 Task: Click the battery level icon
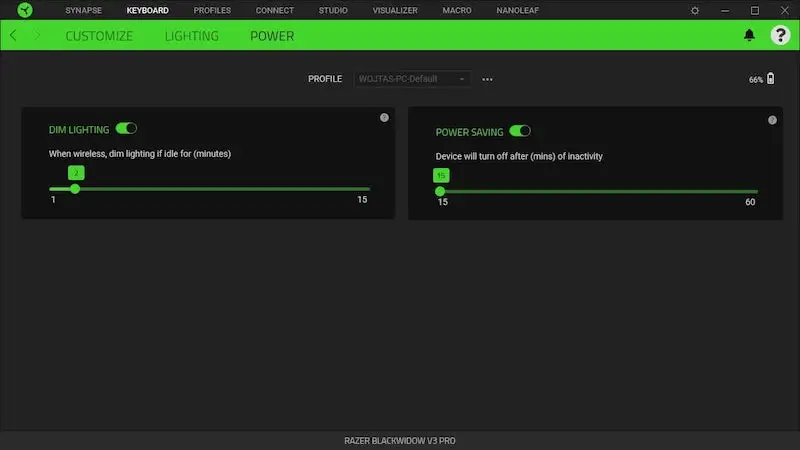pos(770,79)
